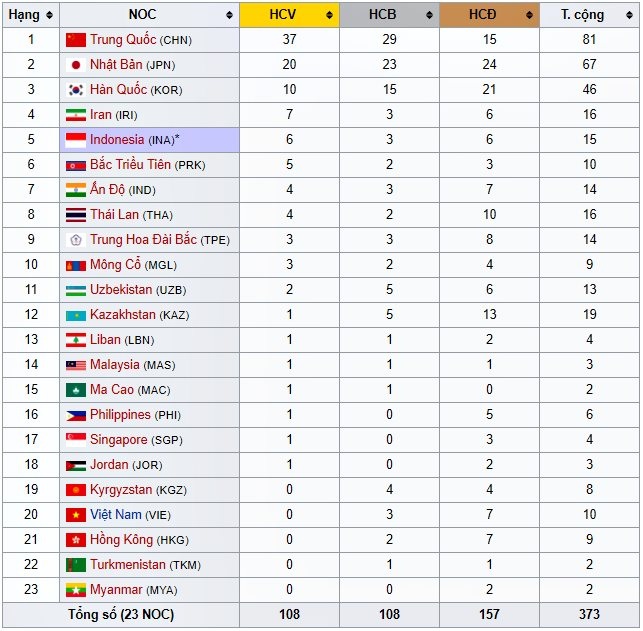Sort by HCV gold medal column
The height and width of the screenshot is (631, 643).
tap(289, 15)
